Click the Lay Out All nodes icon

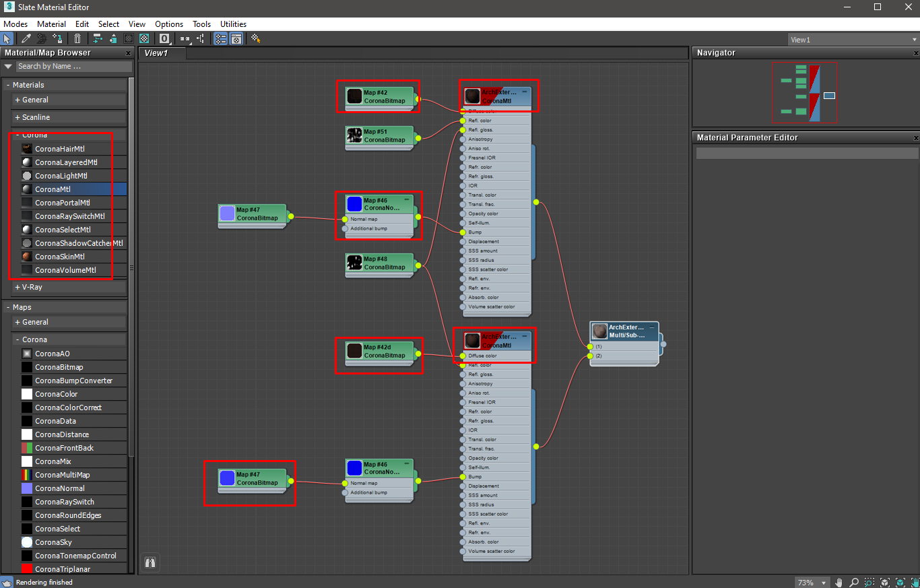98,38
